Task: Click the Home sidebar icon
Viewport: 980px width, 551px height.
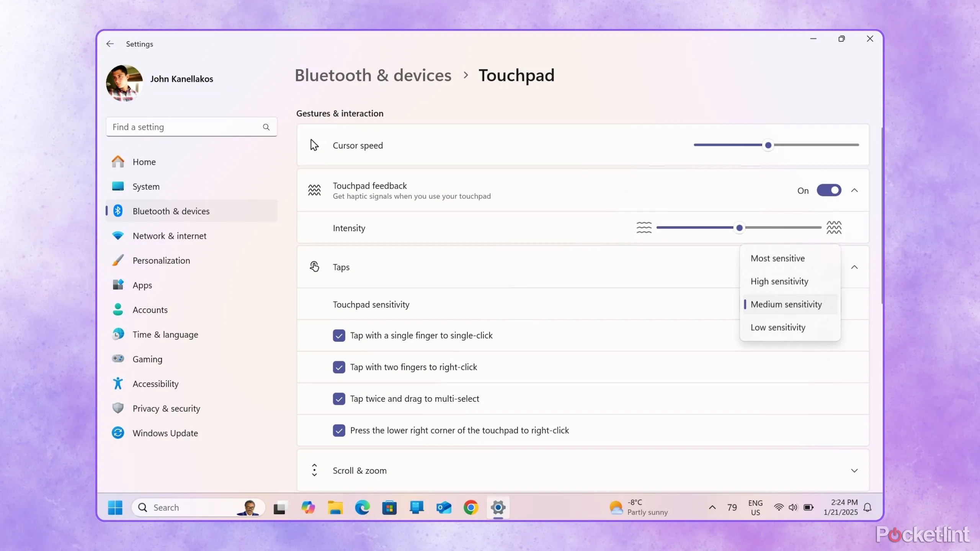Action: point(118,161)
